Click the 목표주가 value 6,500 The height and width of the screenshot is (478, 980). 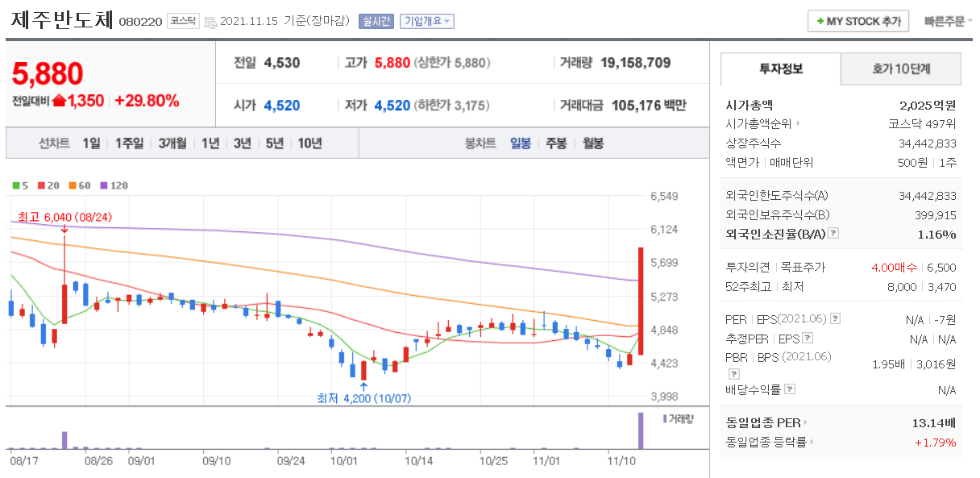click(x=941, y=267)
